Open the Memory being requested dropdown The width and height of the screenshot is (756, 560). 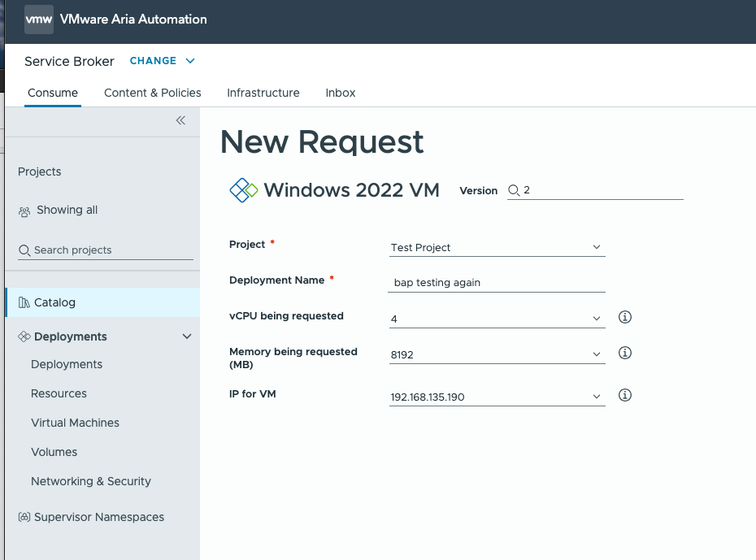[497, 354]
